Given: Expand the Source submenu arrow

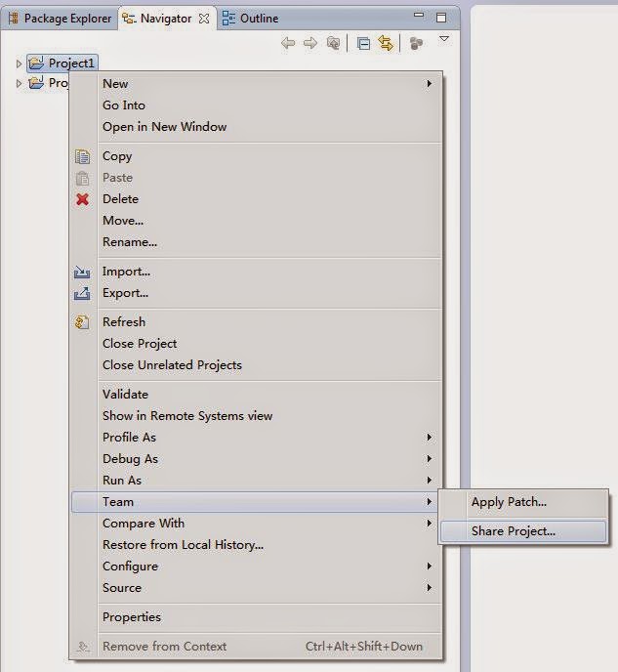Looking at the screenshot, I should pyautogui.click(x=429, y=588).
